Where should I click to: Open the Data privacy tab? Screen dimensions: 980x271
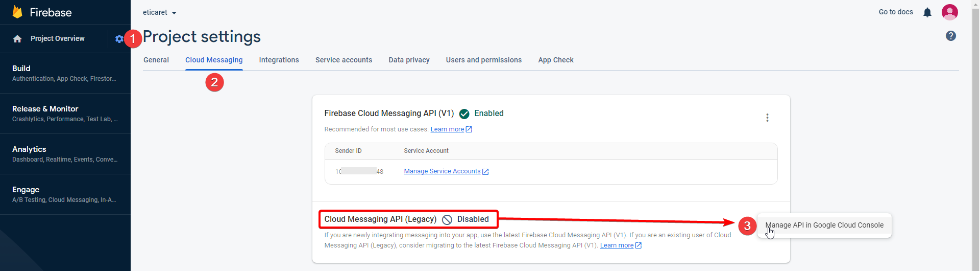click(x=409, y=60)
